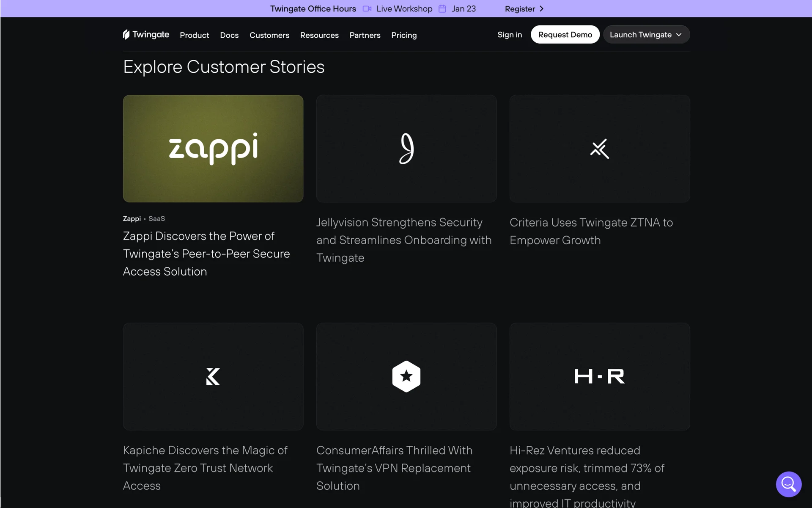Click the purple chat search bubble icon

click(788, 484)
